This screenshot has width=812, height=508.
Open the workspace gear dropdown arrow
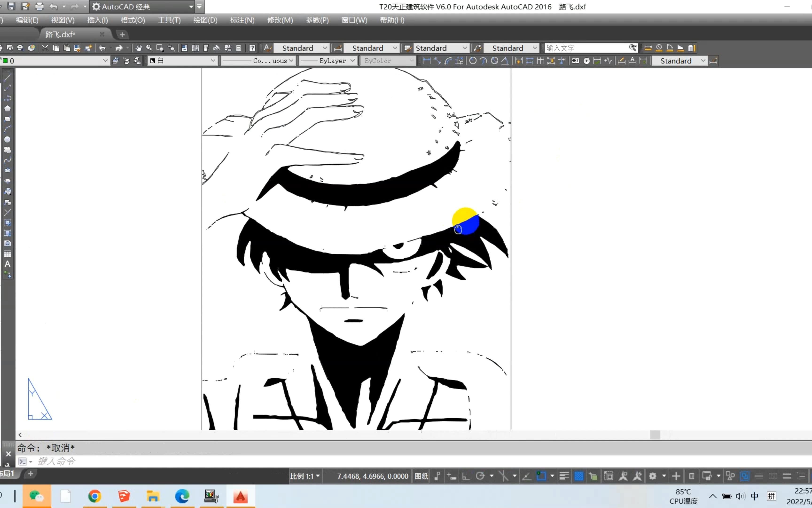click(664, 476)
